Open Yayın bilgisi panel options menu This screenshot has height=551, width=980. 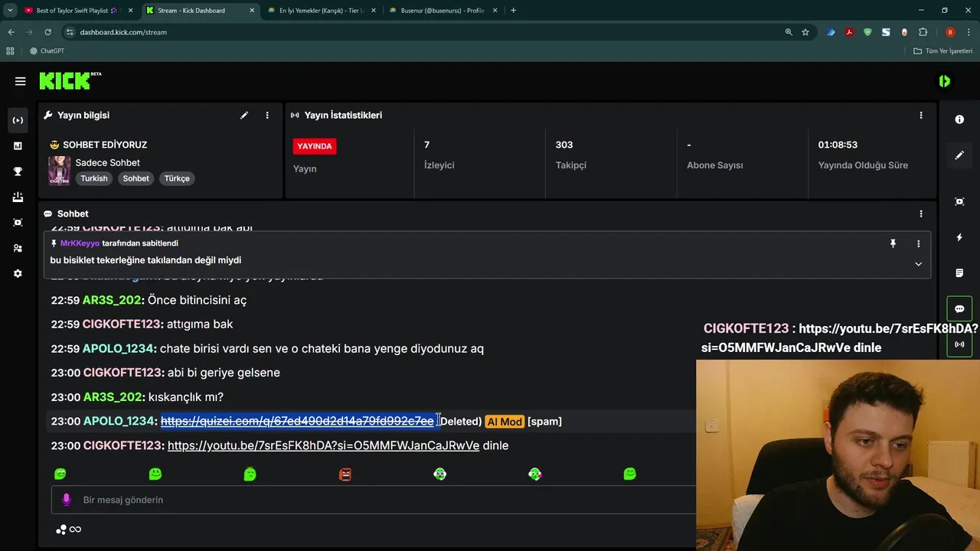pyautogui.click(x=267, y=116)
